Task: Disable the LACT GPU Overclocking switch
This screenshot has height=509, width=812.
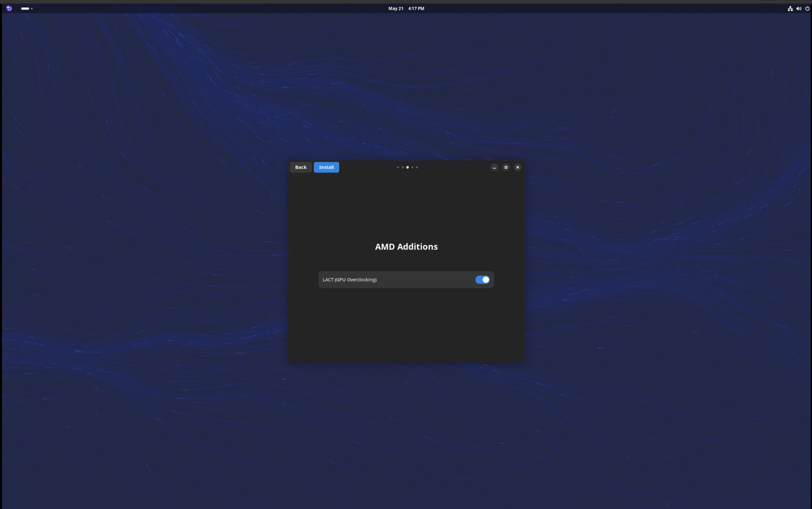Action: 482,280
